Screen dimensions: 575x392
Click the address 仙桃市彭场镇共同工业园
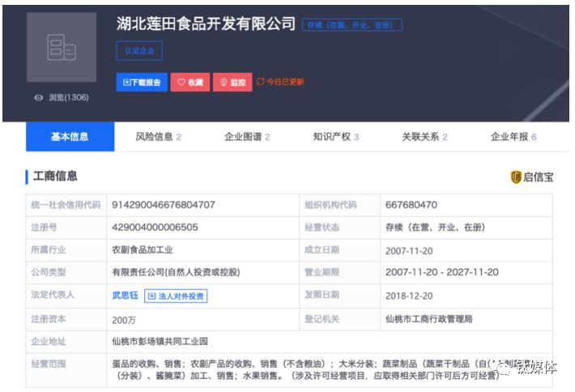(160, 342)
